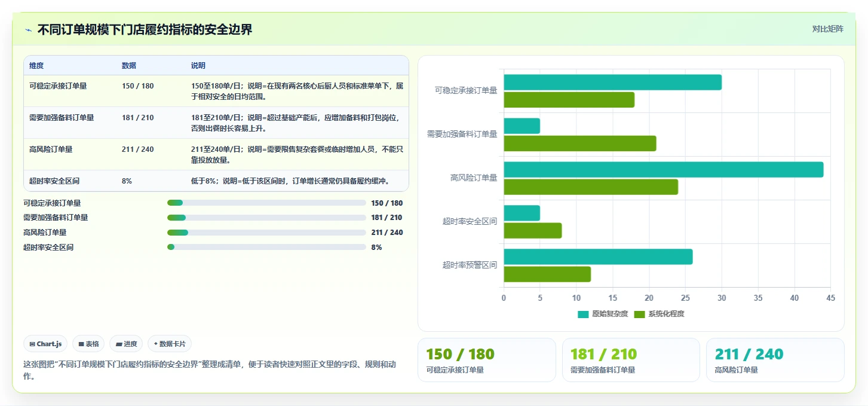Image resolution: width=868 pixels, height=406 pixels.
Task: Click the description starting 150至180单/日
Action: (x=297, y=91)
